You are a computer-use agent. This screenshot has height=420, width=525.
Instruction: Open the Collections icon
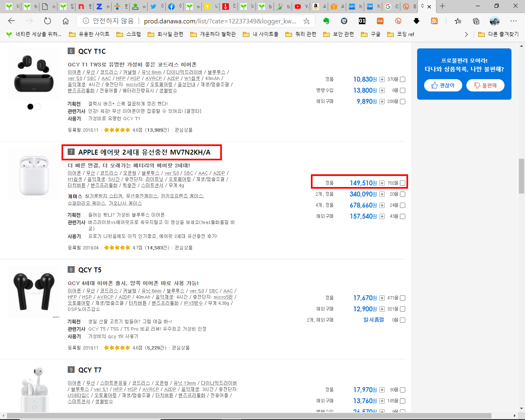point(476,21)
